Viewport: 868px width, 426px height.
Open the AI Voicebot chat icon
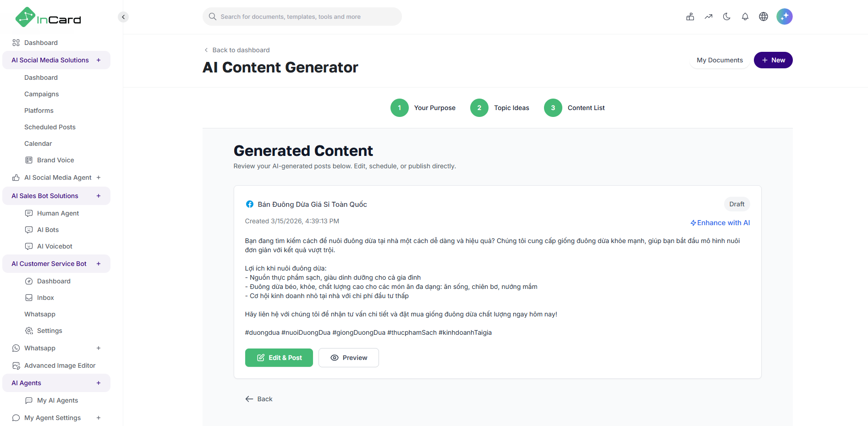(x=29, y=246)
